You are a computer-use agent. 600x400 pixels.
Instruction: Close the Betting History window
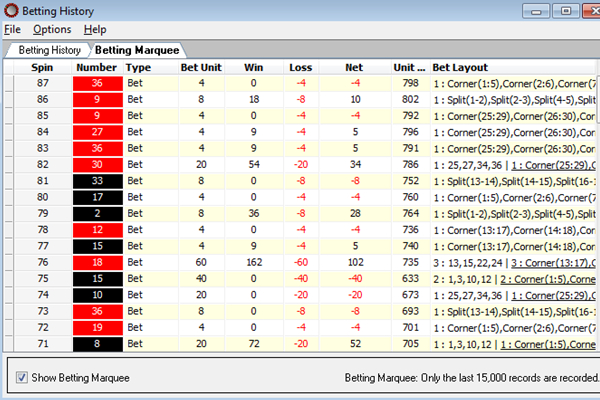588,10
